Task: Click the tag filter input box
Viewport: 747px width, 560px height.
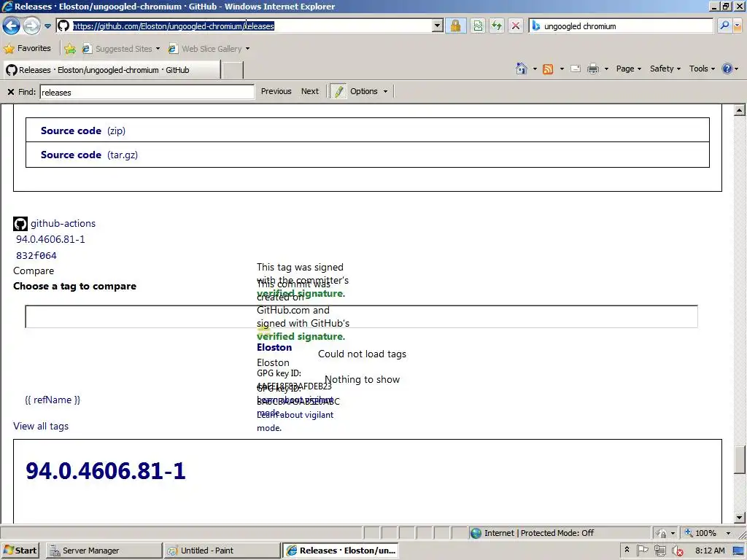Action: point(361,316)
